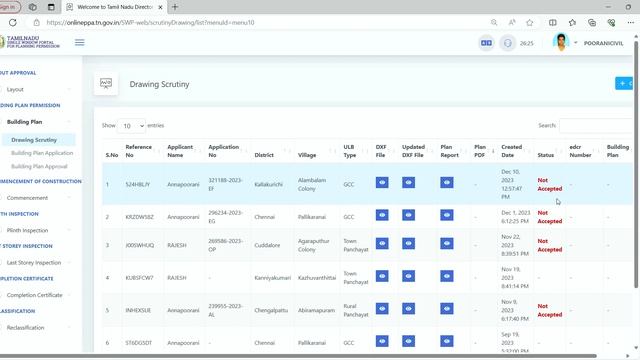View Updated DXF File for Kallakurichi row
640x360 pixels.
pos(409,182)
